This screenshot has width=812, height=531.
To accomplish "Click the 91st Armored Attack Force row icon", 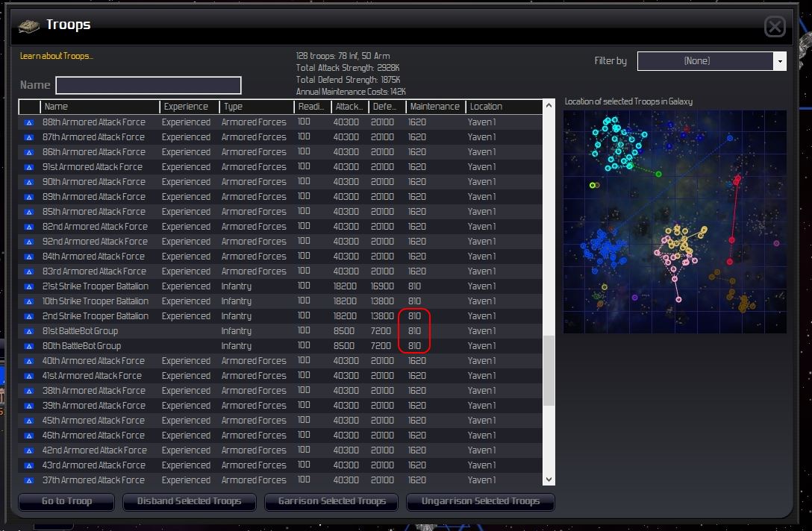I will coord(29,167).
